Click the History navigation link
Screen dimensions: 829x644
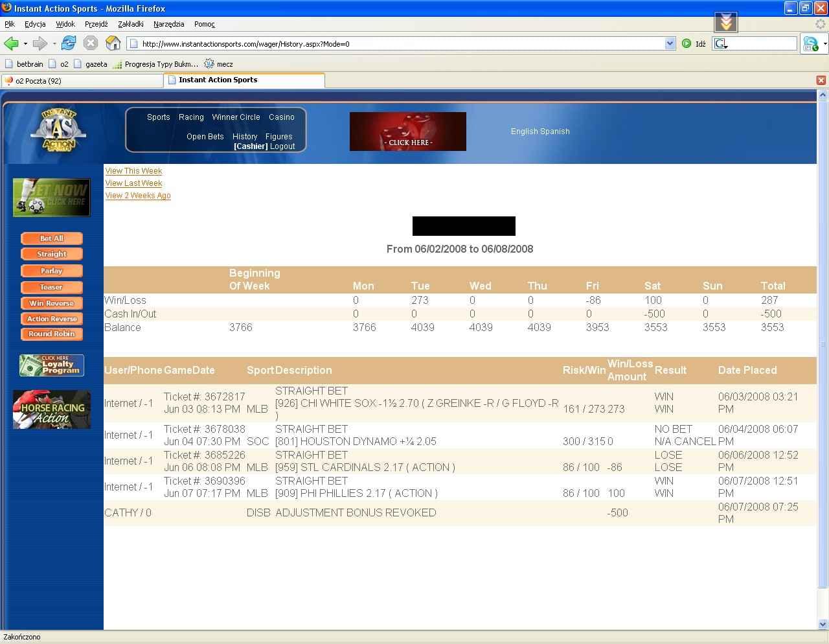click(245, 137)
